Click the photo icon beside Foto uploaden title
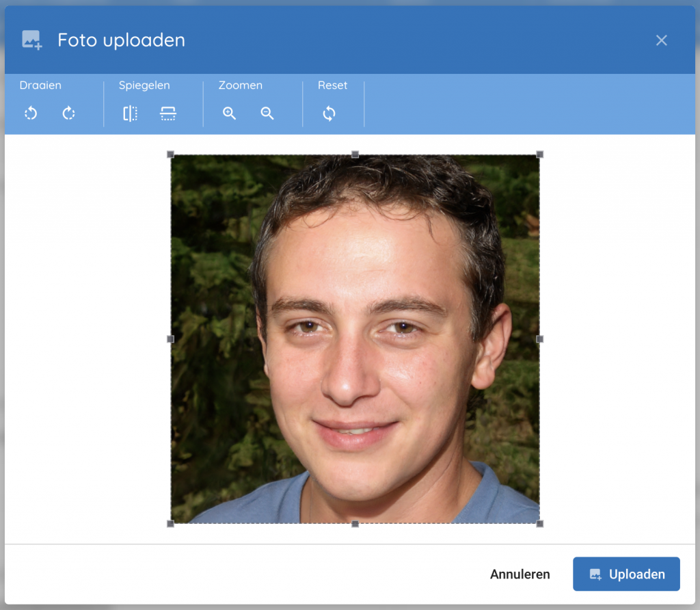The height and width of the screenshot is (610, 700). click(31, 40)
